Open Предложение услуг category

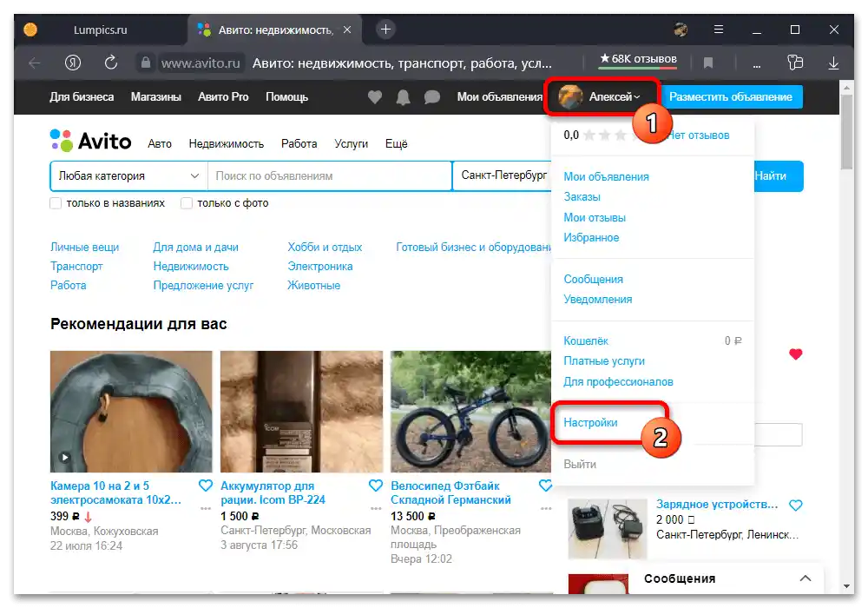(203, 286)
